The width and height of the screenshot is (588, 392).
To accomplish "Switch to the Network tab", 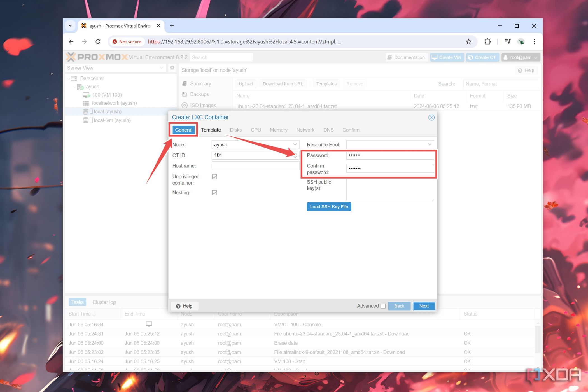I will click(305, 129).
